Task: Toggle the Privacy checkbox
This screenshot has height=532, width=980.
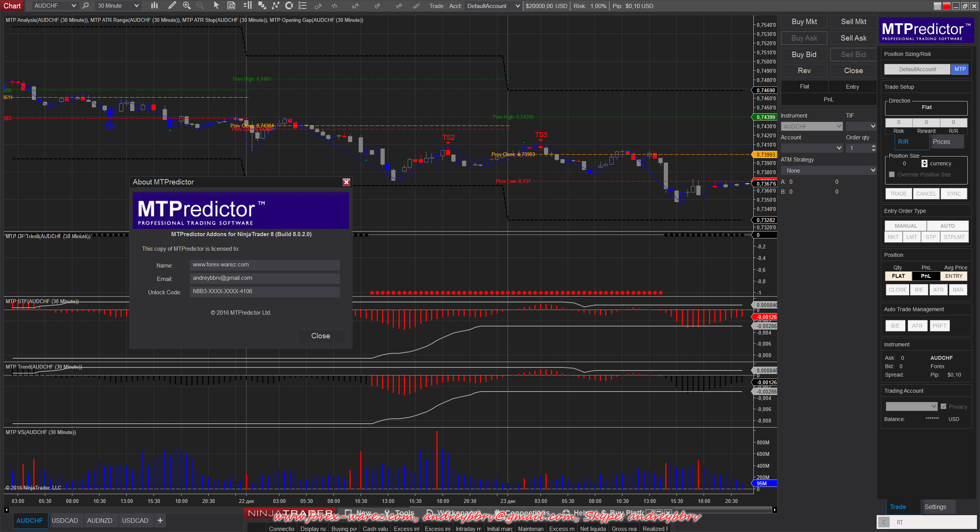Action: click(943, 406)
